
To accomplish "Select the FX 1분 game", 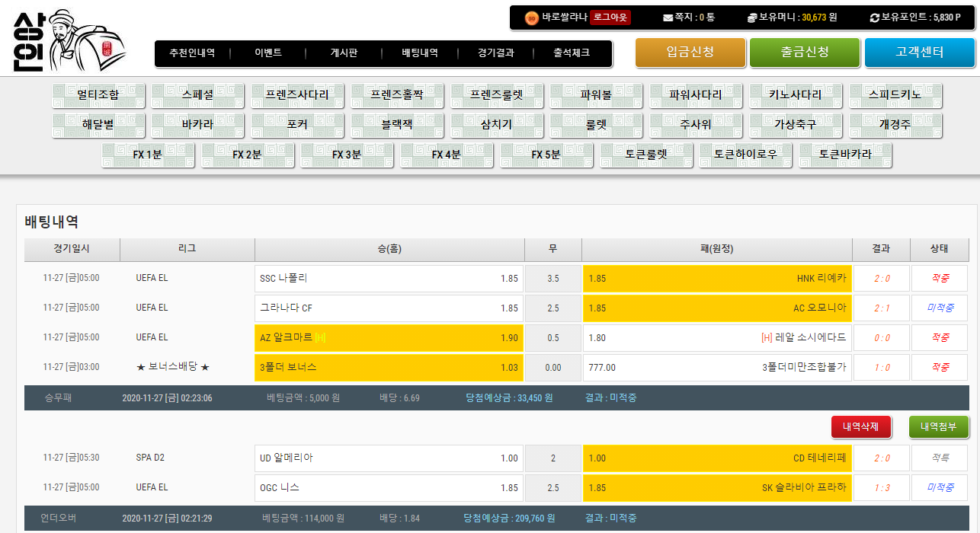I will click(x=148, y=155).
